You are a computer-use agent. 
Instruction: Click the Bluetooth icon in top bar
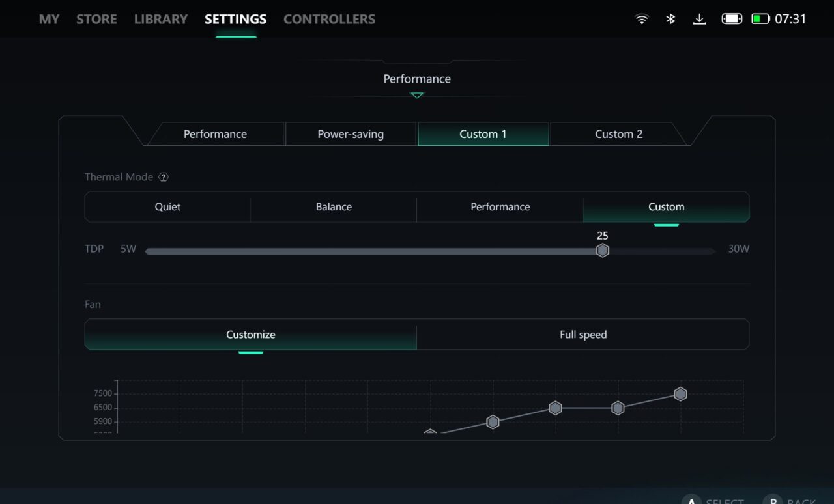pyautogui.click(x=670, y=19)
